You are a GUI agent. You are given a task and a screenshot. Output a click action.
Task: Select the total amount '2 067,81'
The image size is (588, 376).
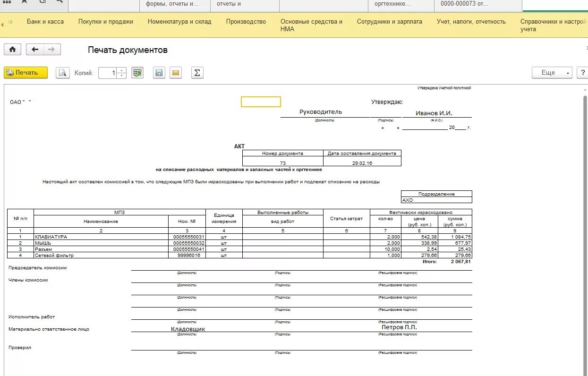coord(461,261)
